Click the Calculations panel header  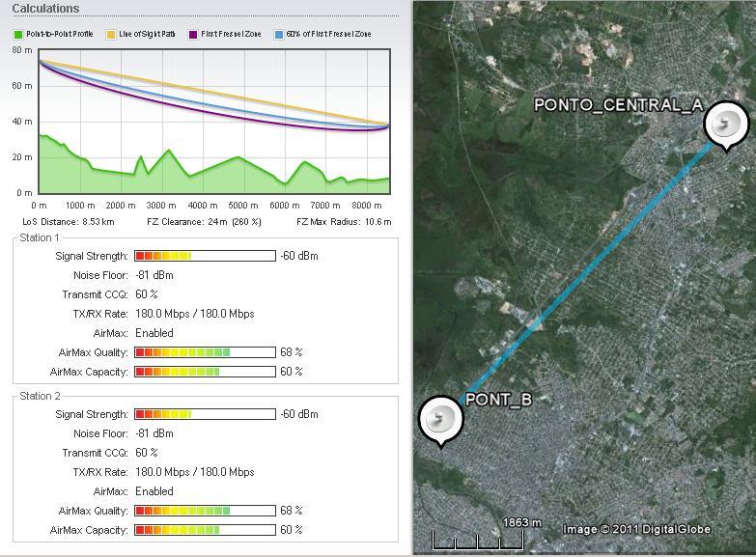(x=45, y=9)
